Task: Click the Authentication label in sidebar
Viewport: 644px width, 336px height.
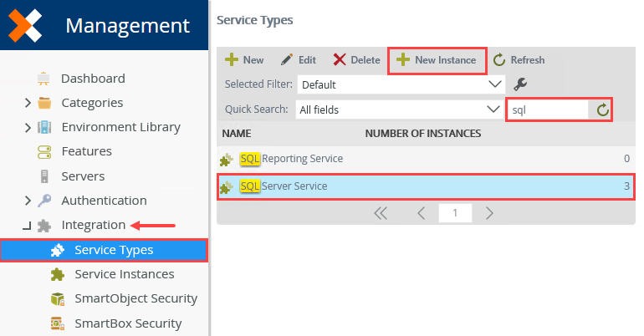Action: [x=105, y=201]
